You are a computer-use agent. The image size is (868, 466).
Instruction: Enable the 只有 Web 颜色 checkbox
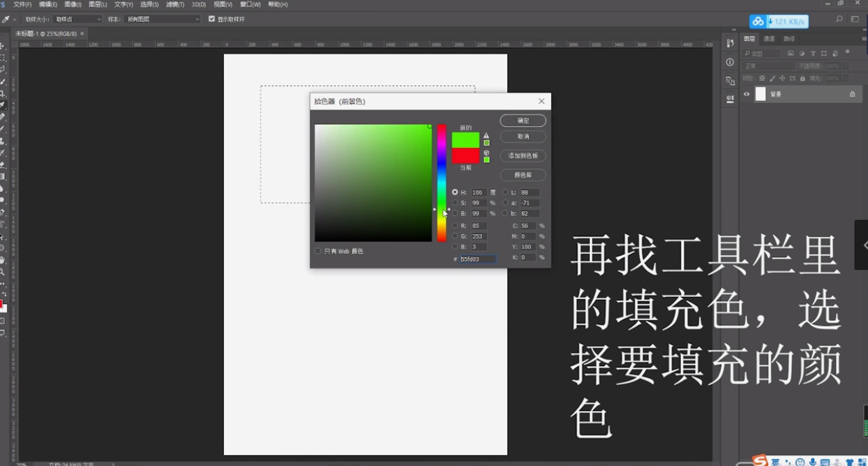coord(317,251)
